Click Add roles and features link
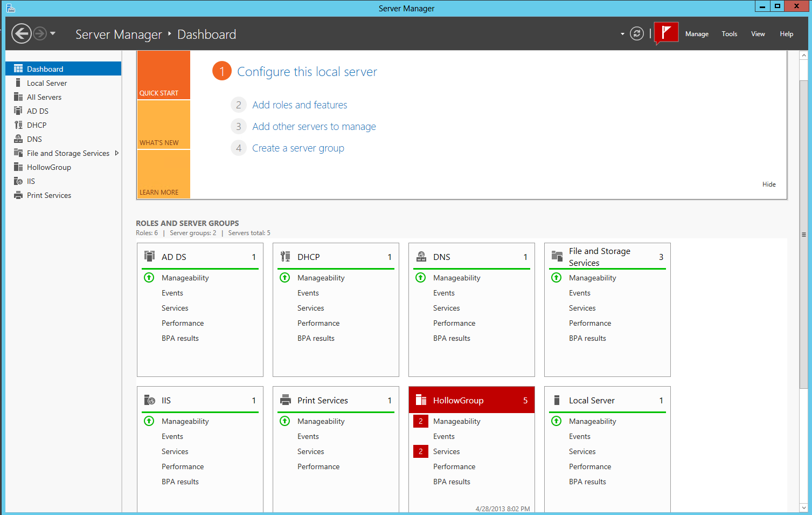The width and height of the screenshot is (812, 515). [300, 105]
